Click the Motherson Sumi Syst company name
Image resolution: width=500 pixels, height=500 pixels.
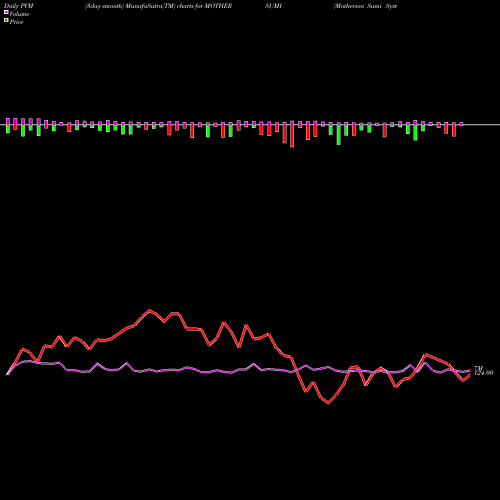point(365,6)
